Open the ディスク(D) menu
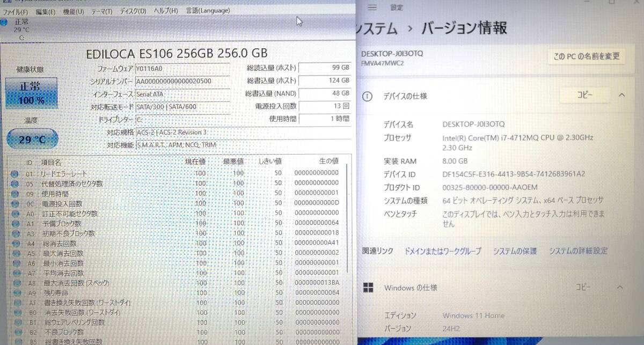 pyautogui.click(x=133, y=11)
